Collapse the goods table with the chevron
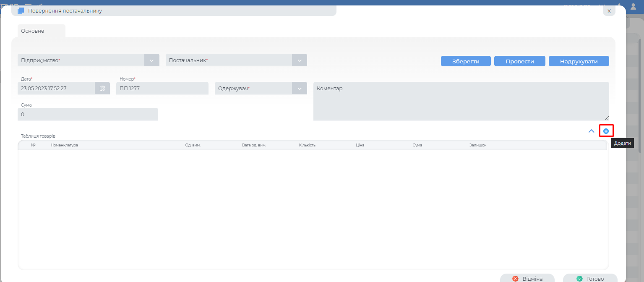Screen dimensions: 644x282 pyautogui.click(x=591, y=131)
